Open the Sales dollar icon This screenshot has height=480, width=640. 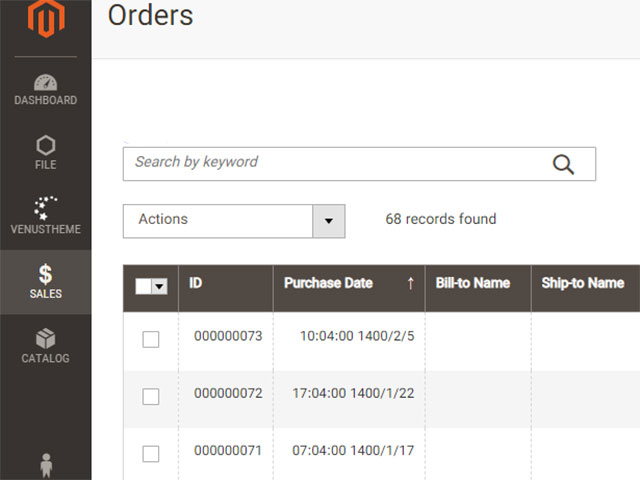45,274
